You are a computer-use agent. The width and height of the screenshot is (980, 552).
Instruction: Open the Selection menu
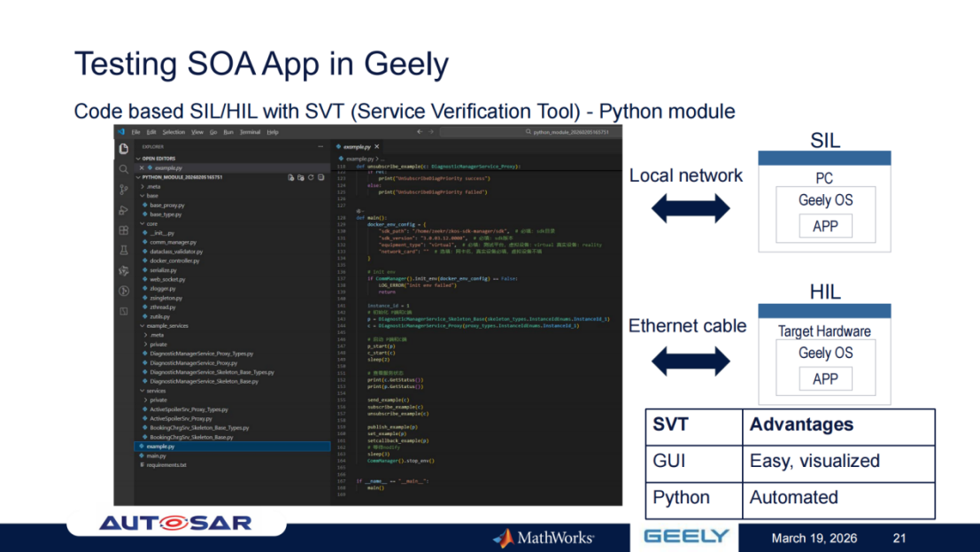point(174,132)
